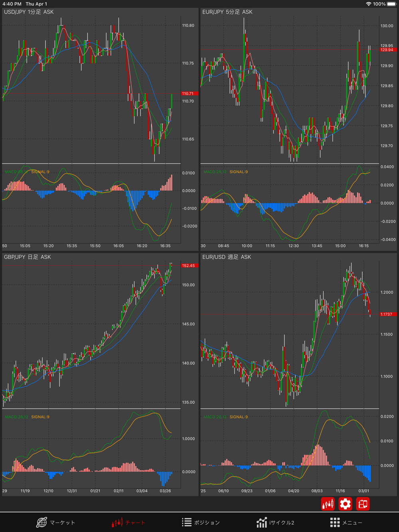Tap the USD/JPY 1分足 ASK chart title
399x532 pixels.
pyautogui.click(x=29, y=12)
